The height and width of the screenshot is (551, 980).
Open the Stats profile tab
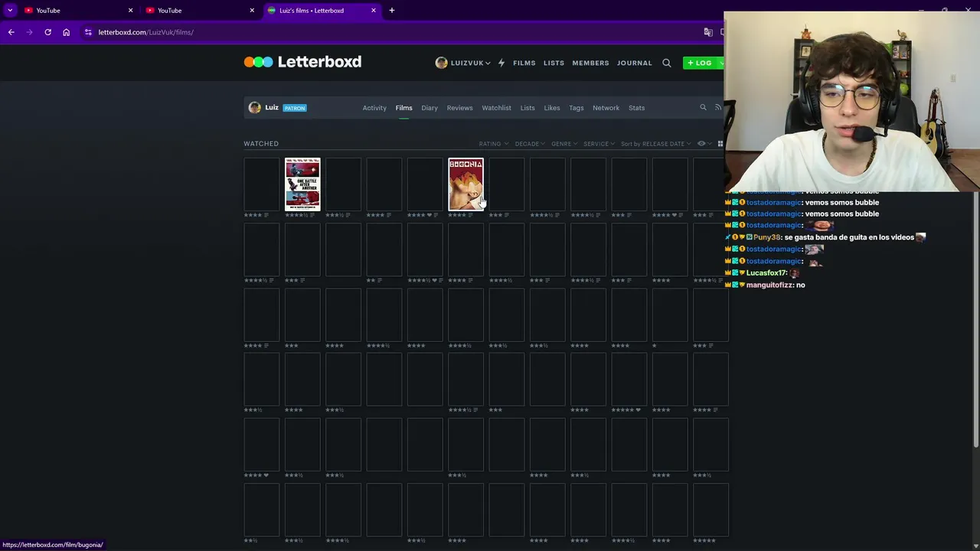(x=636, y=108)
